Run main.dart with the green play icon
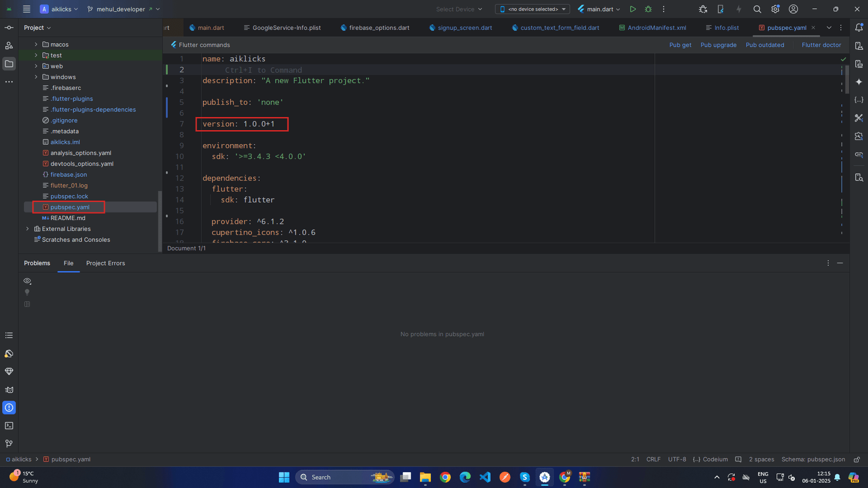This screenshot has width=868, height=488. [x=633, y=9]
